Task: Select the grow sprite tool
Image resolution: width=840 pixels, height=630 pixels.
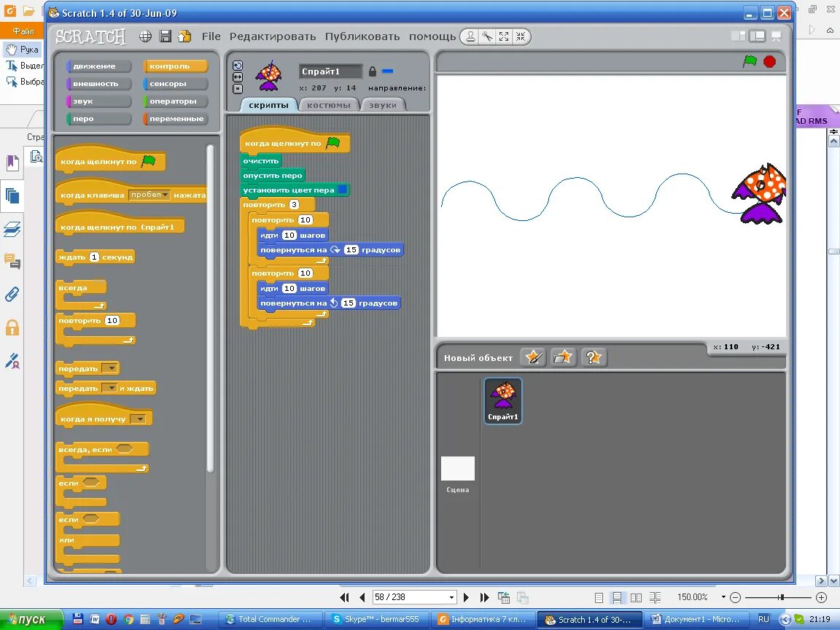Action: pyautogui.click(x=504, y=36)
